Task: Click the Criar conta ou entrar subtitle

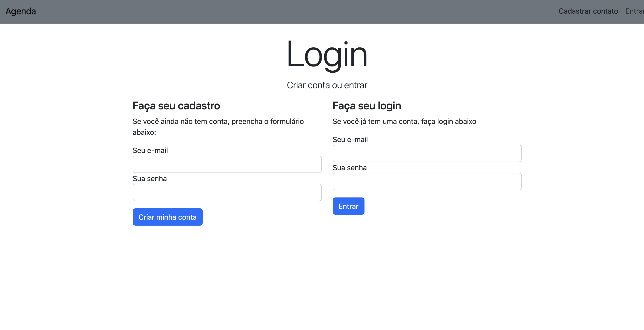Action: (x=327, y=85)
